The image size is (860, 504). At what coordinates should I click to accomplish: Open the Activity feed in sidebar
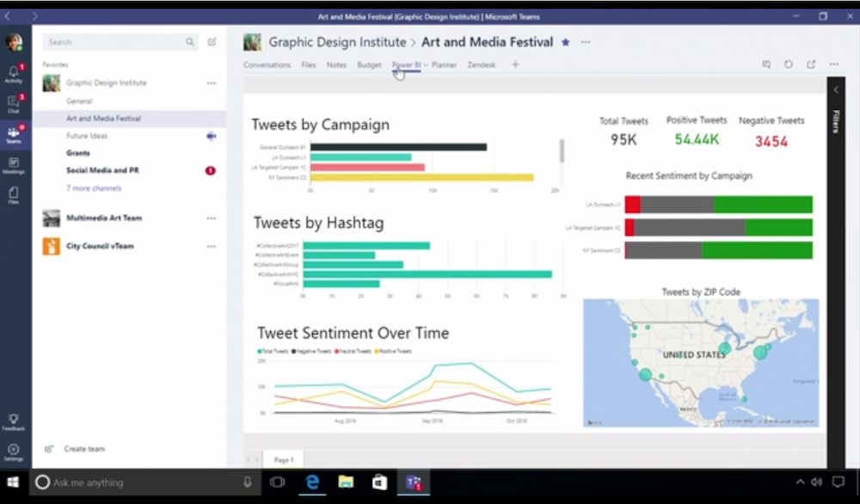(x=14, y=73)
